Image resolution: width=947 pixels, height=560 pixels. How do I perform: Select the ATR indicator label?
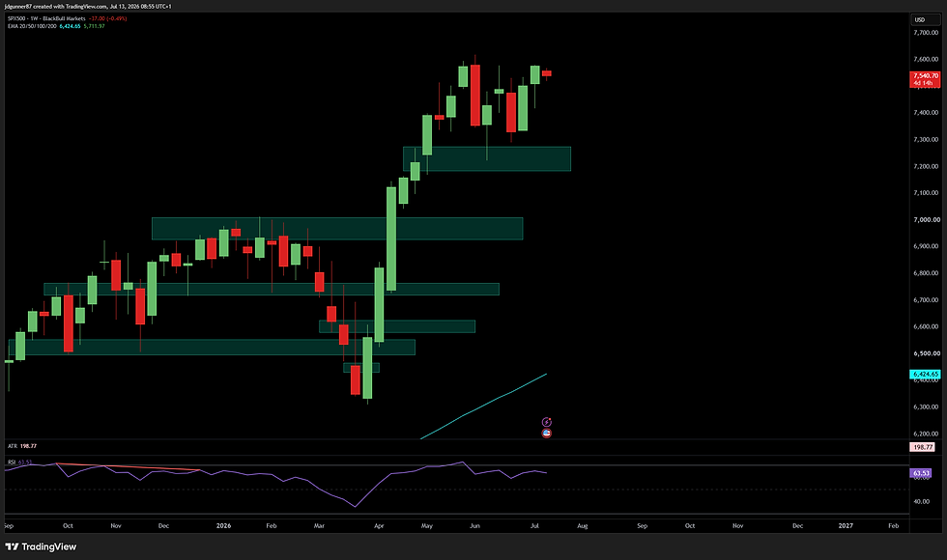[12, 446]
